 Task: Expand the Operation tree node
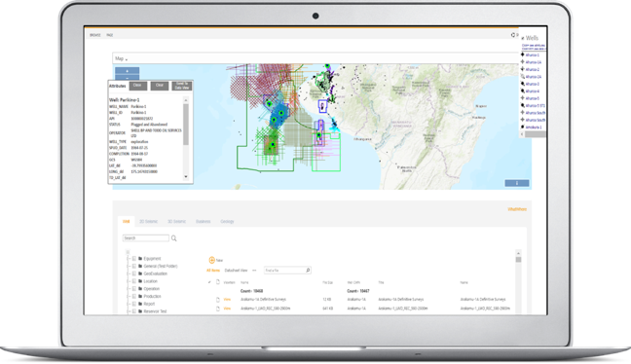129,289
